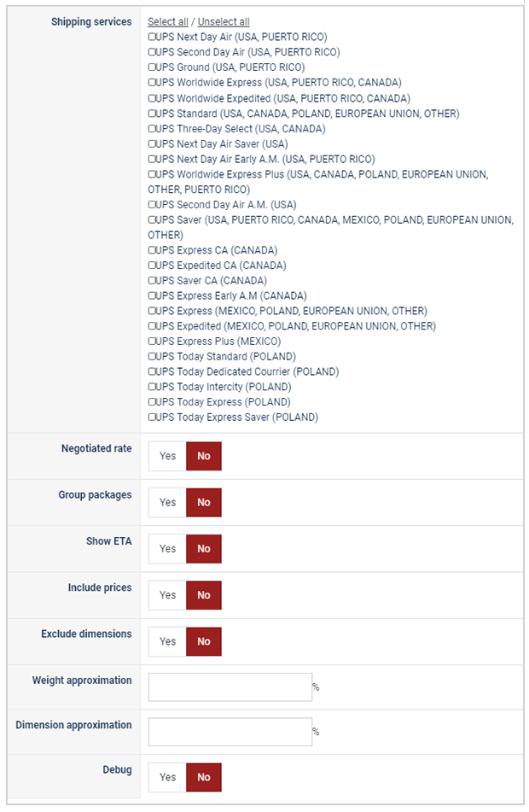Viewport: 529px width, 812px height.
Task: Set Negotiated rate to Yes
Action: point(167,456)
